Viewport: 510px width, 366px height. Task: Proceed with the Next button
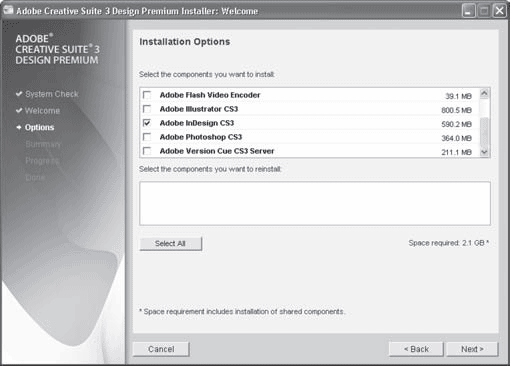[472, 349]
